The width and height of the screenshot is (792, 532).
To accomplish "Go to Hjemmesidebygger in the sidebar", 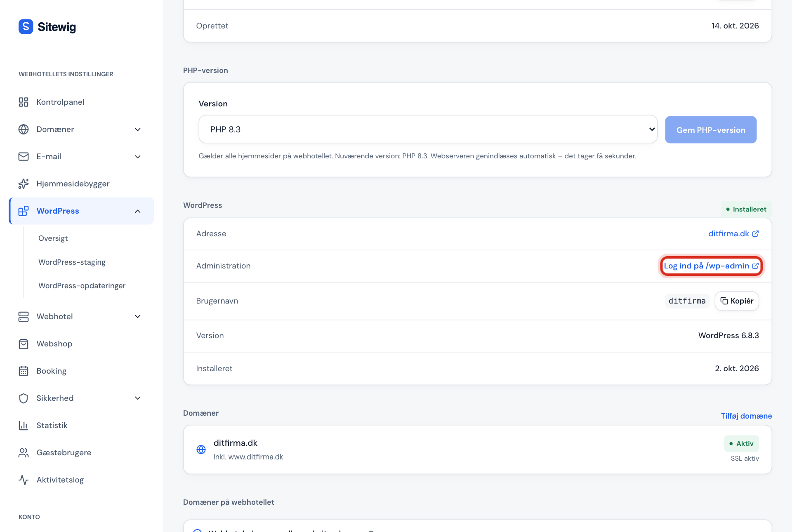I will coord(73,184).
